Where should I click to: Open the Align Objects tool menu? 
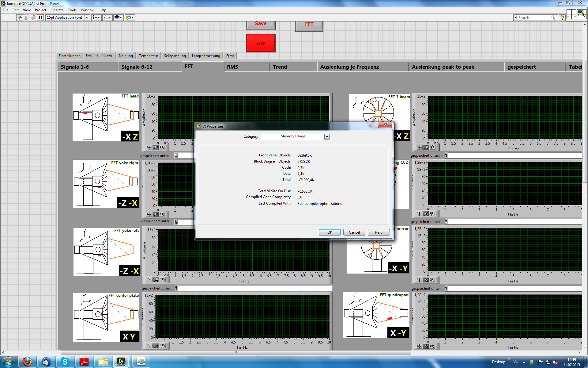[x=96, y=17]
